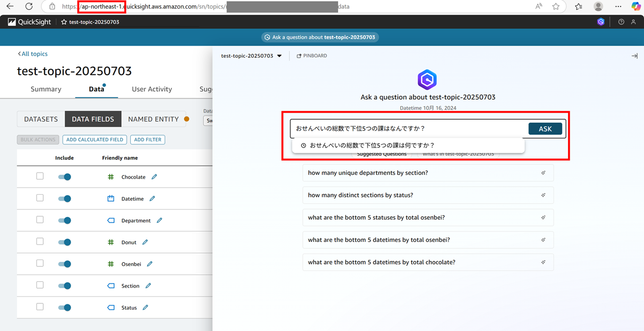Open browser favorites list icon
The height and width of the screenshot is (331, 644).
(579, 7)
